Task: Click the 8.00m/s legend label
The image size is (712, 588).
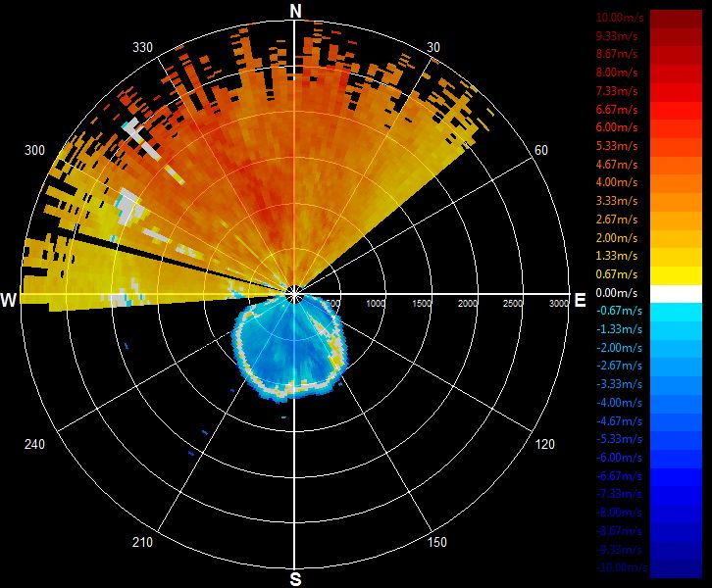Action: click(x=617, y=73)
